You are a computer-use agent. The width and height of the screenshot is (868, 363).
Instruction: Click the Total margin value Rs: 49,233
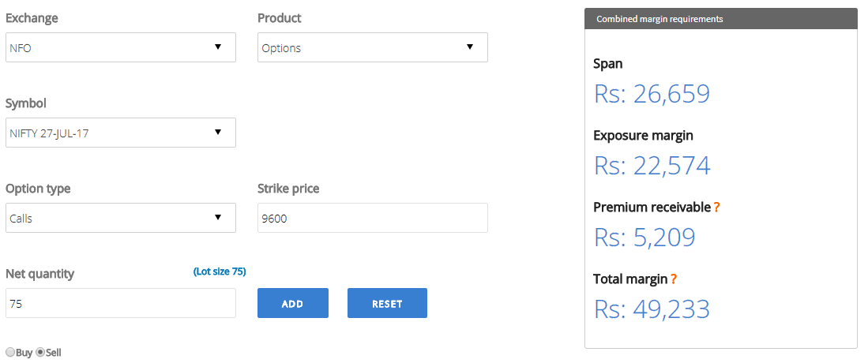coord(652,309)
